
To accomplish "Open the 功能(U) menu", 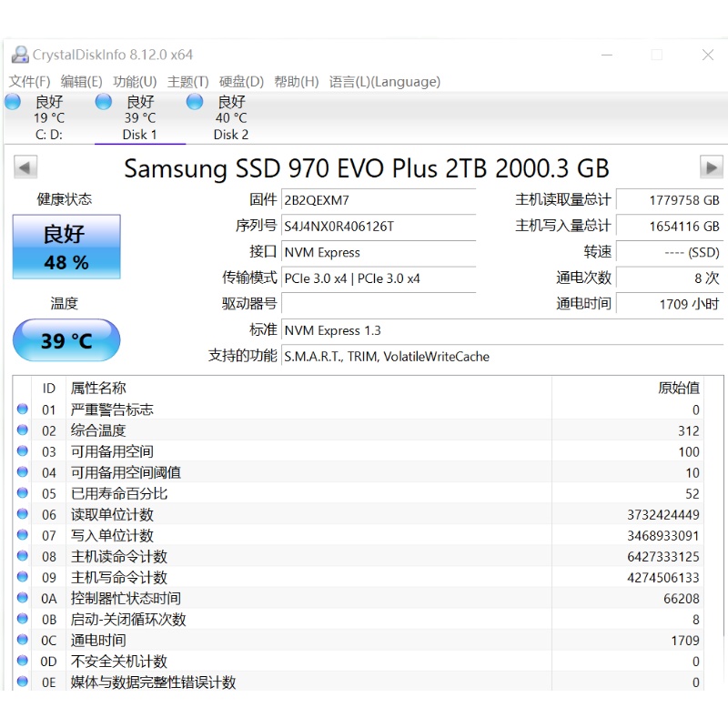I will pos(135,82).
